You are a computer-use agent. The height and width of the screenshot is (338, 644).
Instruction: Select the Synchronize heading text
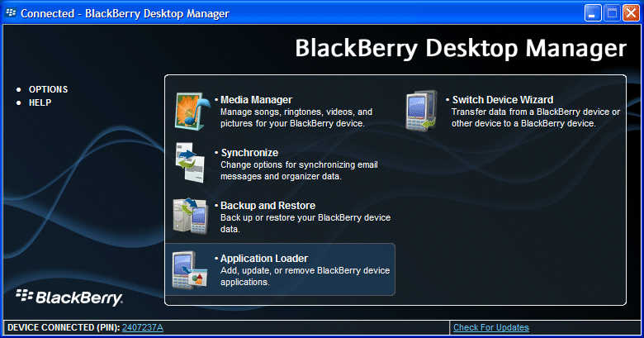point(249,153)
